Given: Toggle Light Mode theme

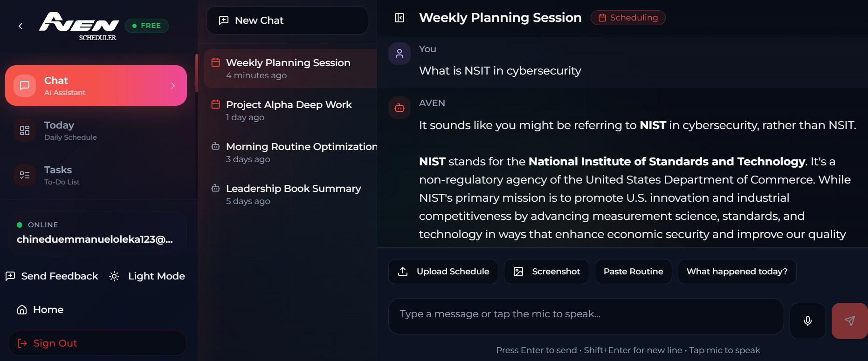Looking at the screenshot, I should [147, 276].
